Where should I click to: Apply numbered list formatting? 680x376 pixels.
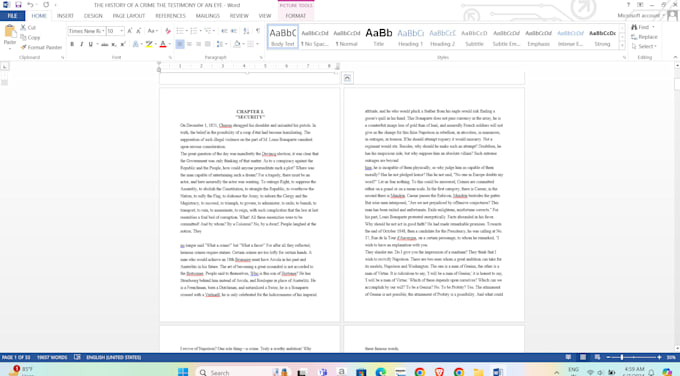(x=195, y=31)
